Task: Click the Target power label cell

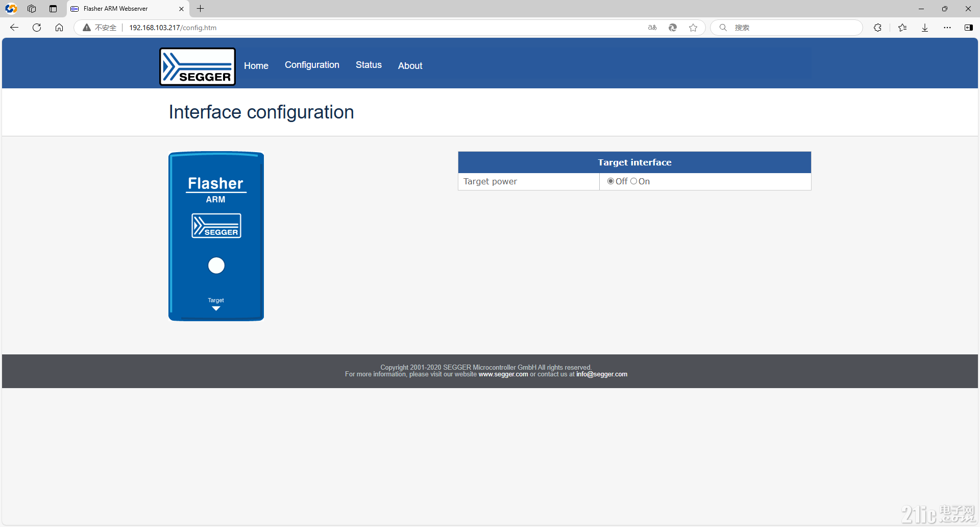Action: tap(529, 181)
